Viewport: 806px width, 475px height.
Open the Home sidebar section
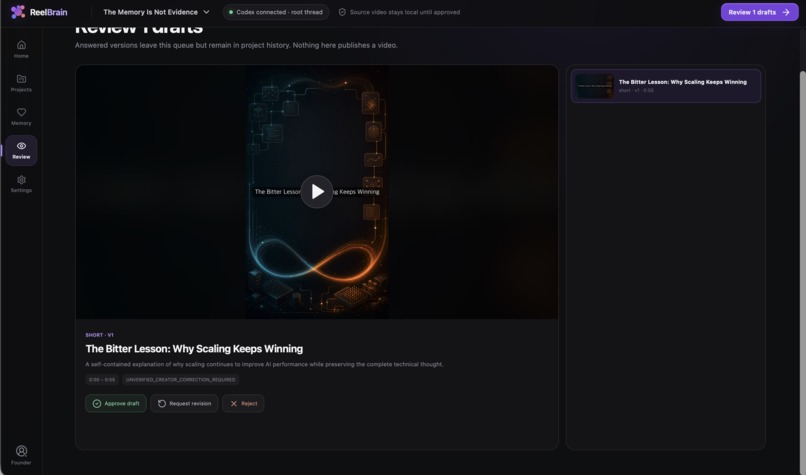(21, 49)
